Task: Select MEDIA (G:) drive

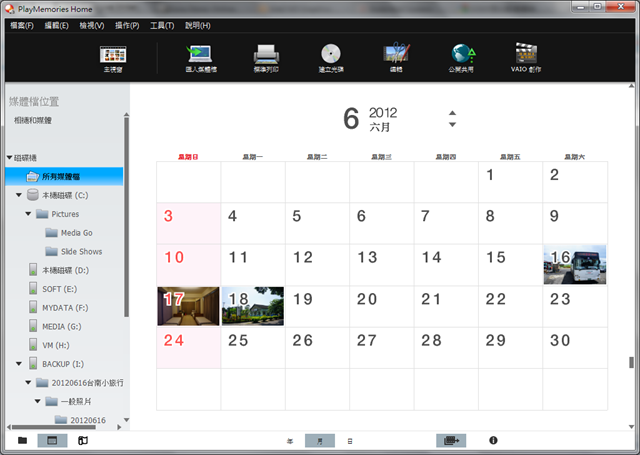Action: pos(62,326)
